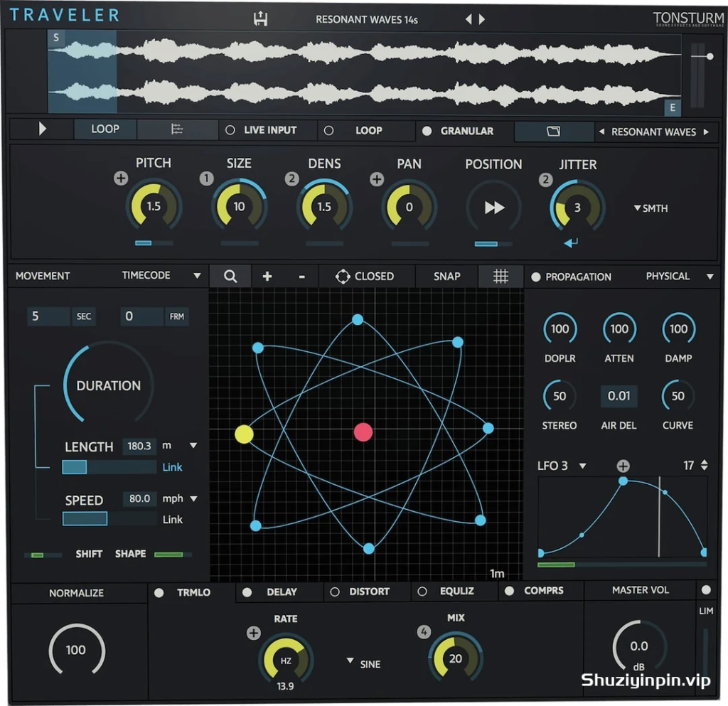Click modulation slot 1 badge on SIZE
The height and width of the screenshot is (706, 728).
[x=207, y=178]
